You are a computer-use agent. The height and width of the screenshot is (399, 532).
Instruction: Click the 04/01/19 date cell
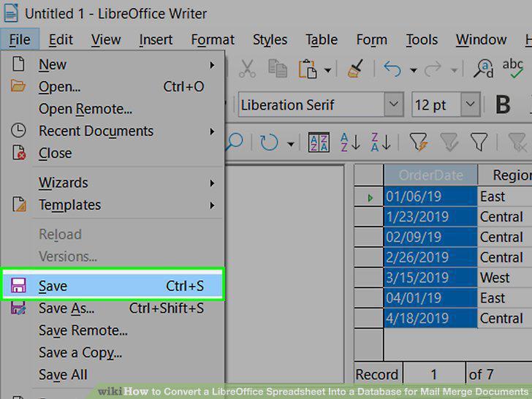pyautogui.click(x=430, y=298)
